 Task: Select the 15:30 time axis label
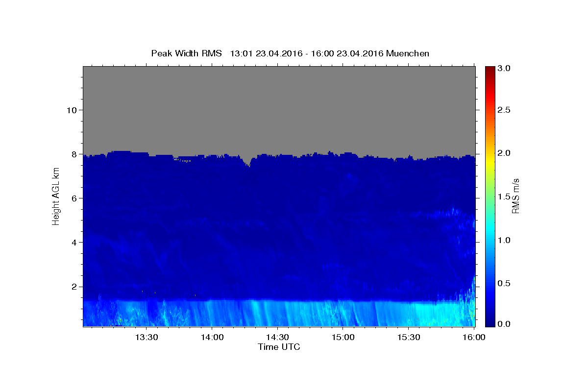[x=409, y=337]
